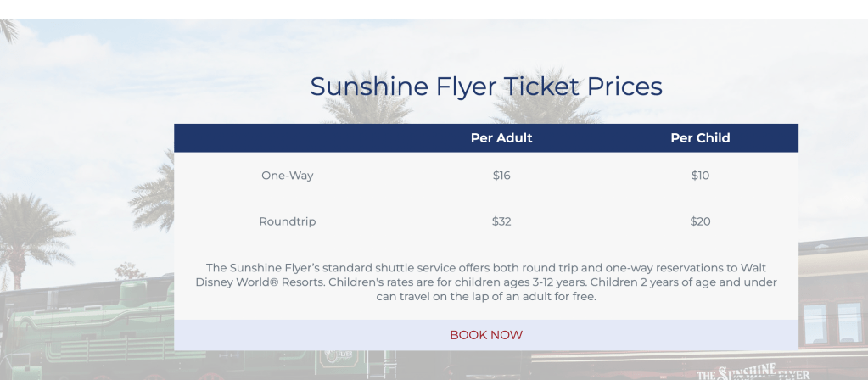Click the $32 roundtrip adult price
Image resolution: width=868 pixels, height=380 pixels.
[x=501, y=221]
